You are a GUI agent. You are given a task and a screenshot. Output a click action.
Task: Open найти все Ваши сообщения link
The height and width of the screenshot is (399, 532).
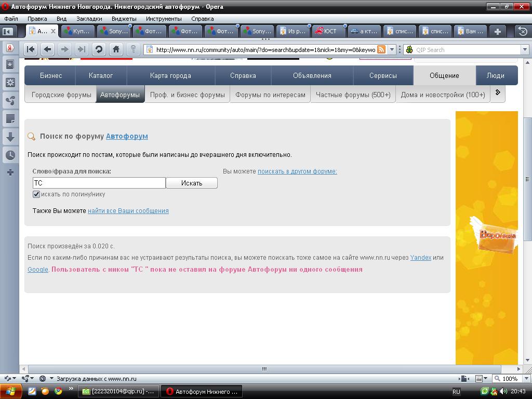click(x=128, y=211)
